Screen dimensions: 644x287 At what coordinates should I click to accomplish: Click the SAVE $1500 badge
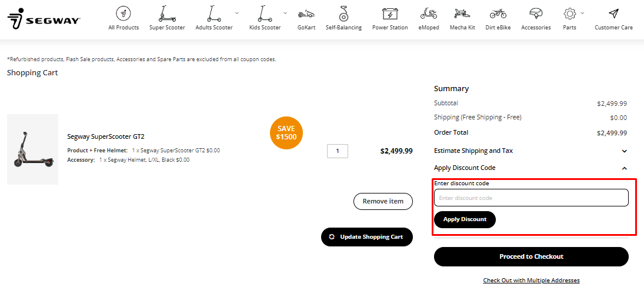286,132
